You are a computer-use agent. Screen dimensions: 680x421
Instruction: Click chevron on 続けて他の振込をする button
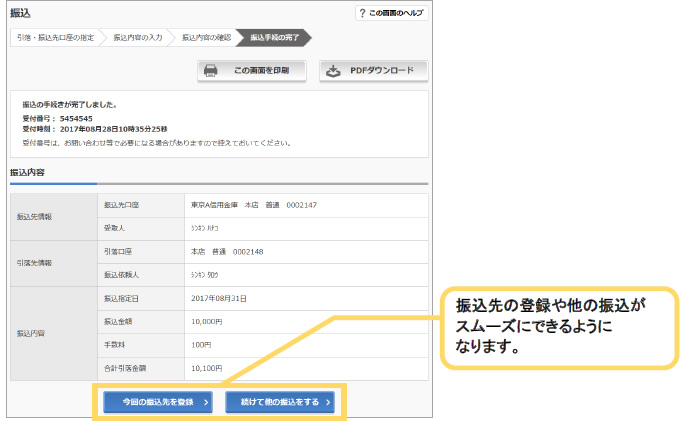(328, 402)
